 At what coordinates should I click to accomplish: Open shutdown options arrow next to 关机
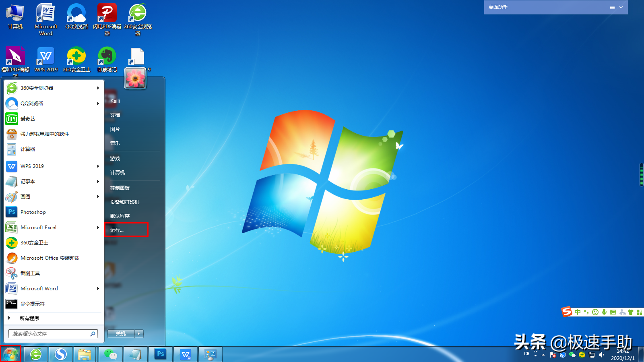(x=139, y=333)
